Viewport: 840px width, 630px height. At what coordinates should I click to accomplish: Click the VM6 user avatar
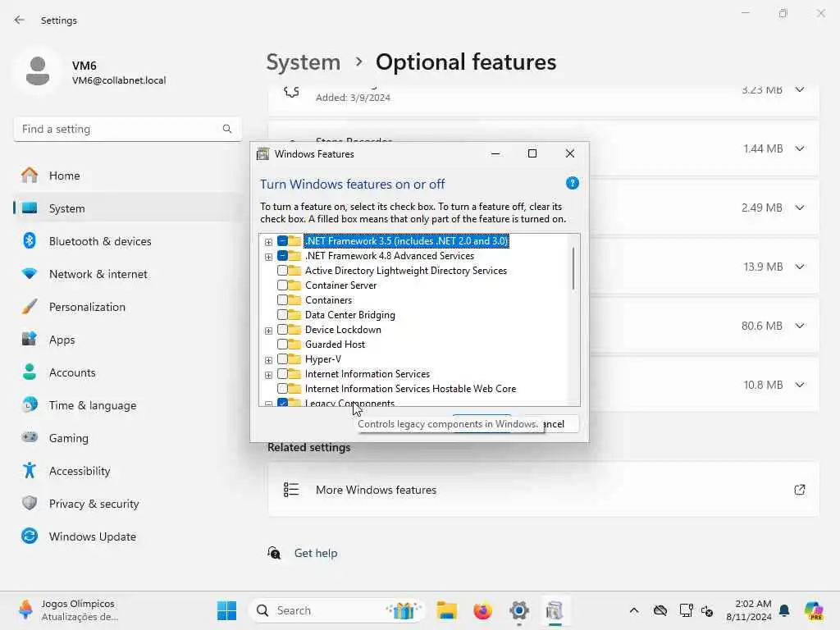(38, 71)
